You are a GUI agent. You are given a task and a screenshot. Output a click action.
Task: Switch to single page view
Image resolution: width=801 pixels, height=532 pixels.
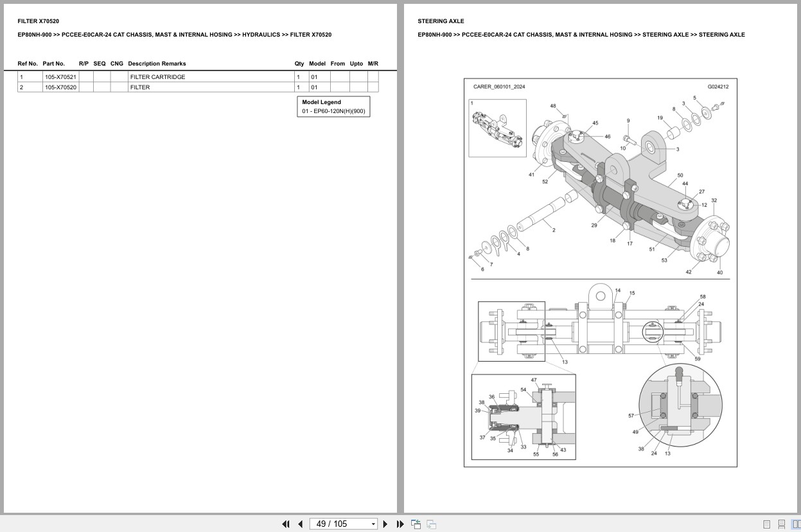(767, 524)
